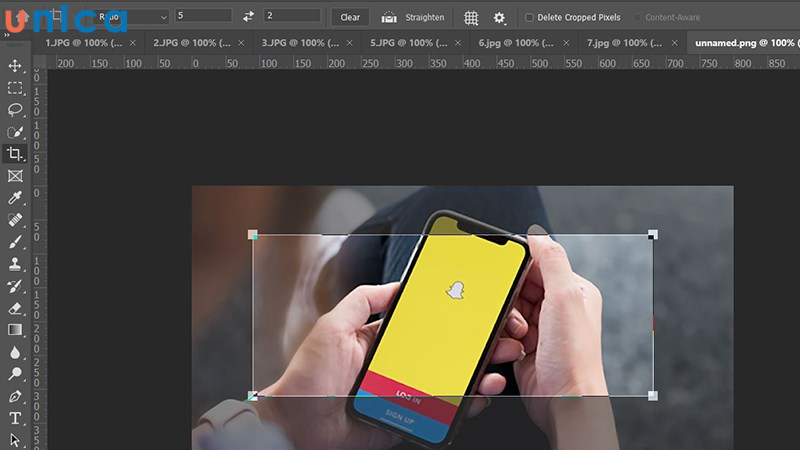Open crop overlay grid options

coord(471,18)
